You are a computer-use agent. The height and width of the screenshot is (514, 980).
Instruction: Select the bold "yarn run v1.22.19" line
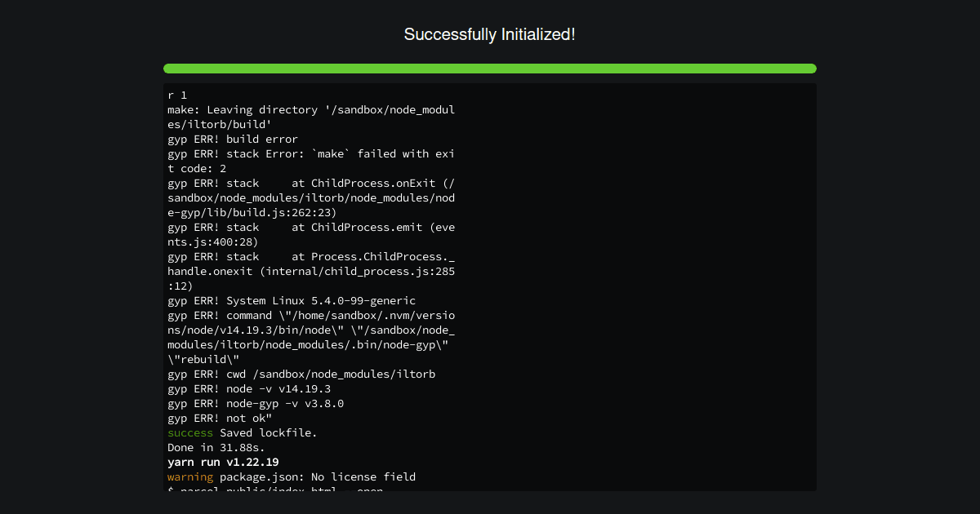pyautogui.click(x=223, y=462)
